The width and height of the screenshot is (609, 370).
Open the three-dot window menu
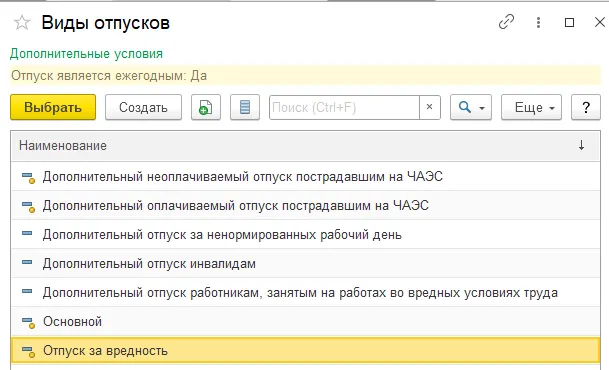(x=538, y=22)
